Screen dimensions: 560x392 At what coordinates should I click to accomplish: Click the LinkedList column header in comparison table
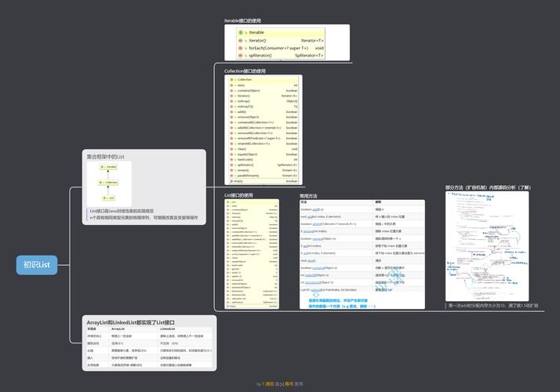click(x=167, y=329)
